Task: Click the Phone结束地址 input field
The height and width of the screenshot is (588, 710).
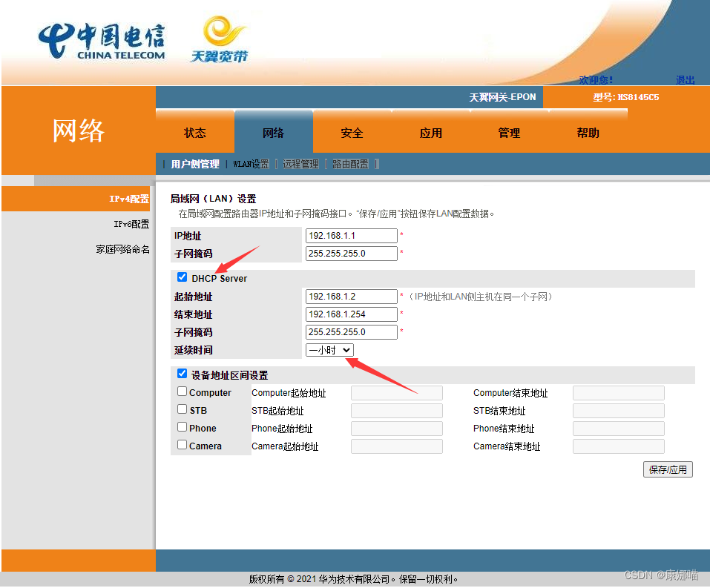Action: tap(619, 429)
